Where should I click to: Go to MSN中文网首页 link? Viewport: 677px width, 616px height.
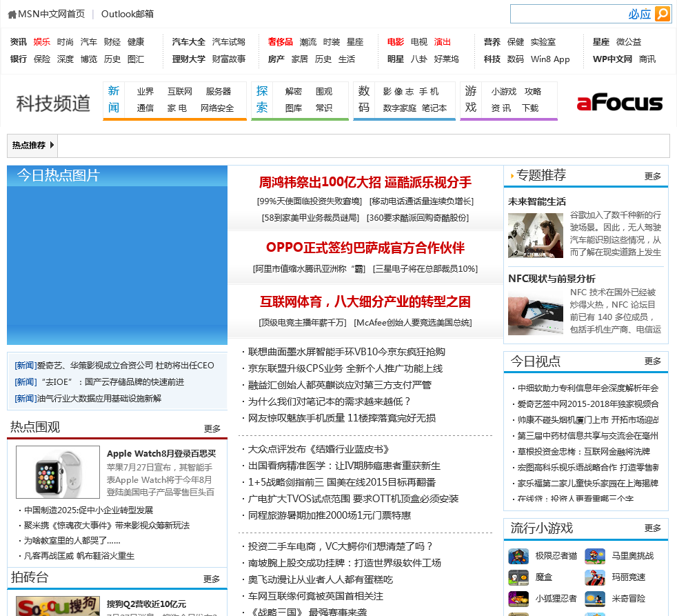coord(52,14)
